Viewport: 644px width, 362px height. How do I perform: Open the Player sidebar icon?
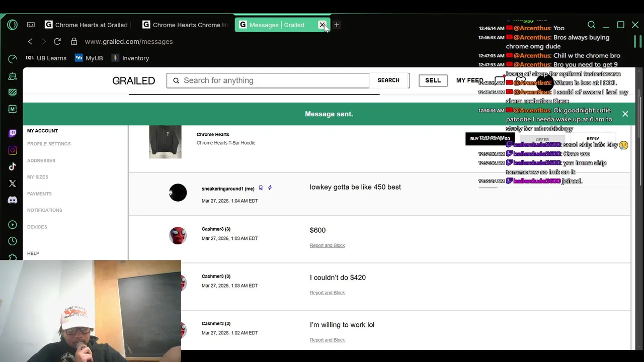click(x=13, y=225)
